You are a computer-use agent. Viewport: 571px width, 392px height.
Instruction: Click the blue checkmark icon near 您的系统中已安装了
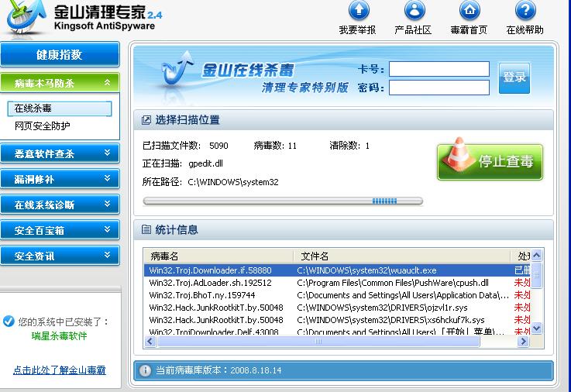pos(9,321)
